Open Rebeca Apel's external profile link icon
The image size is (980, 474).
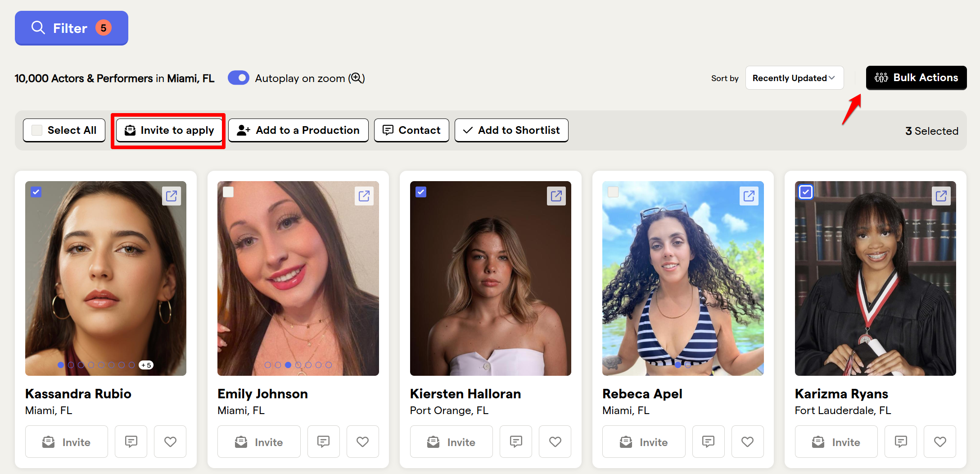(749, 196)
